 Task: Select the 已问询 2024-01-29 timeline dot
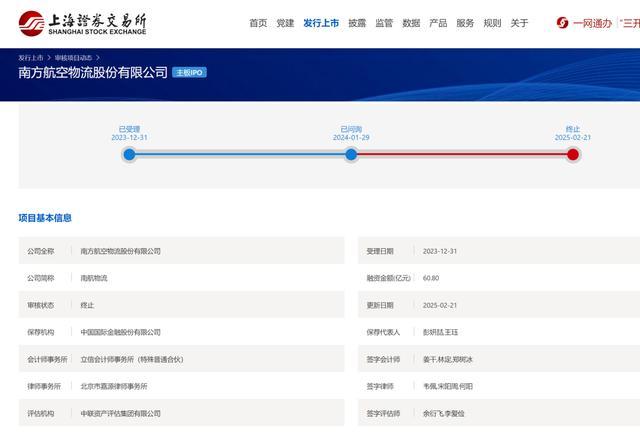(351, 154)
